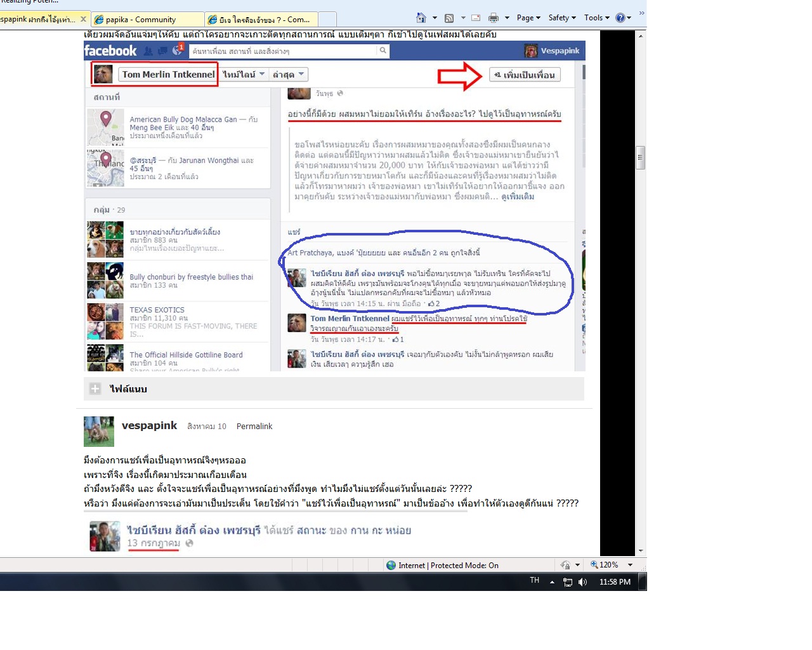Screen dimensions: 812x650
Task: Click TEXAS EXOTICS group photo thumbnail
Action: coord(106,321)
